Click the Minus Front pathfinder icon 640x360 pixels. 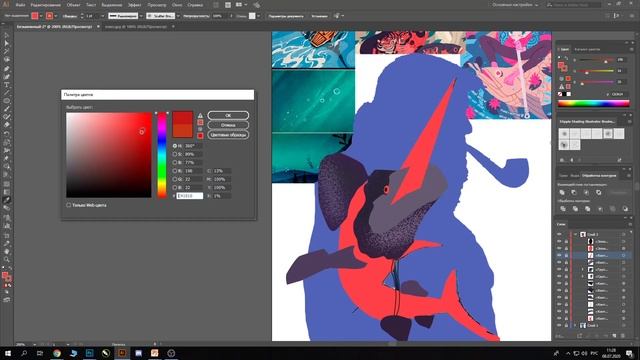click(x=574, y=192)
